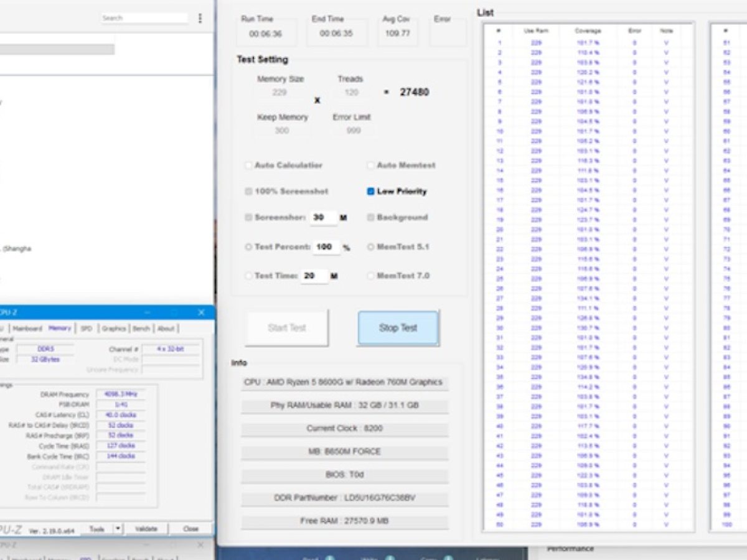Click the Keep Memory field showing 300
Viewport: 747px width, 560px height.
[282, 131]
